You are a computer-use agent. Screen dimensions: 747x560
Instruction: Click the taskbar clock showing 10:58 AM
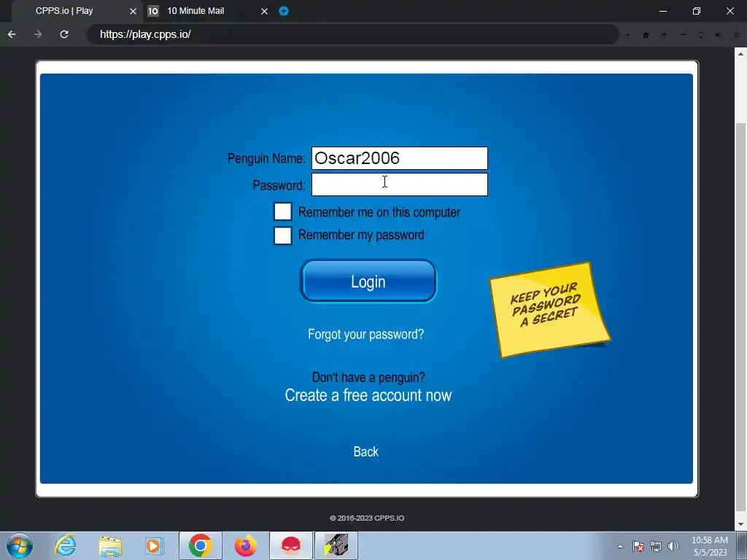tap(709, 545)
